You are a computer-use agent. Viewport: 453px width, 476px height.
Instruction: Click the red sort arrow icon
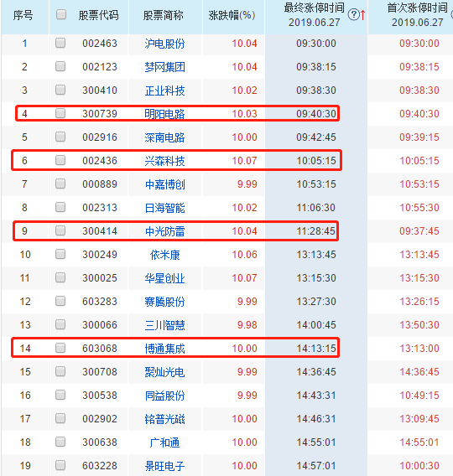(x=362, y=14)
